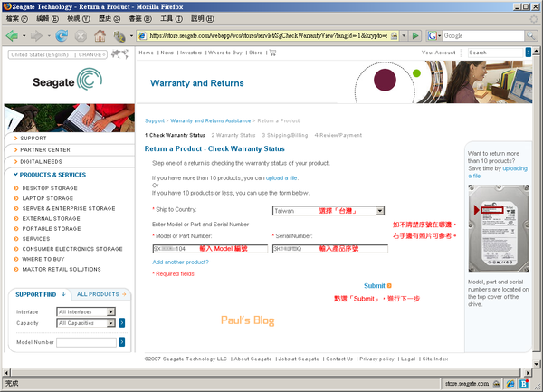The image size is (543, 392).
Task: Click the sidebar Model Number input field
Action: coord(86,342)
